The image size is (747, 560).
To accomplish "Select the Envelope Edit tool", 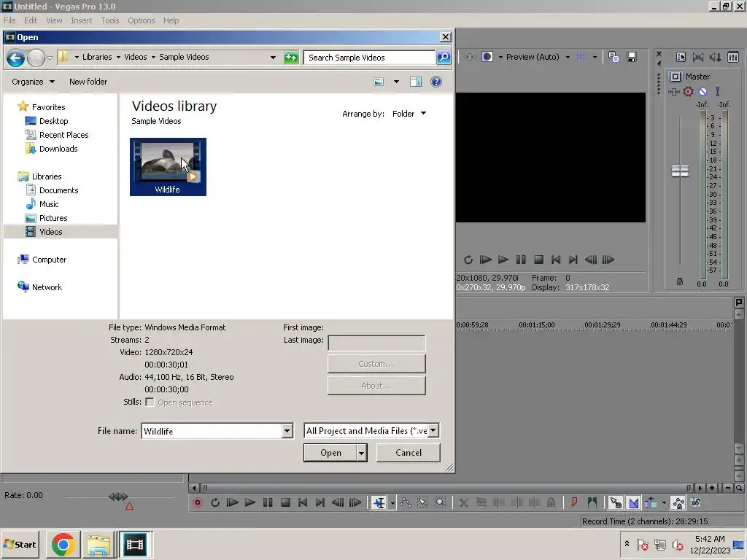I will click(406, 502).
